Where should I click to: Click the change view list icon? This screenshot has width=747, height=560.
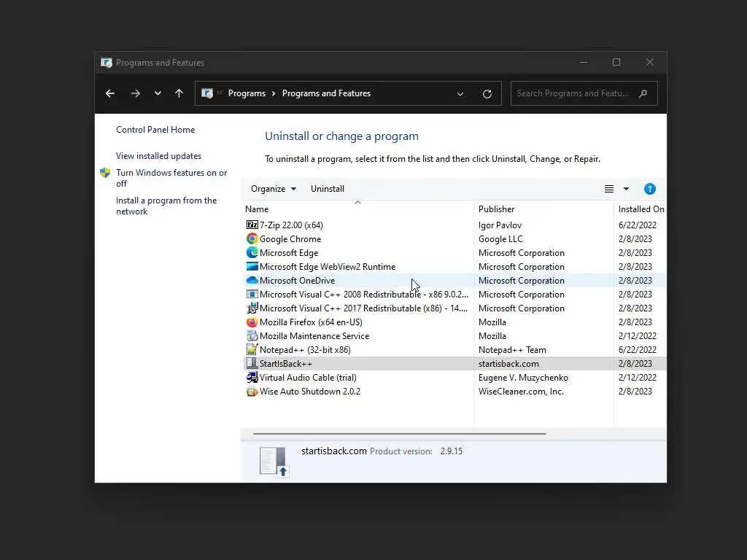[609, 189]
